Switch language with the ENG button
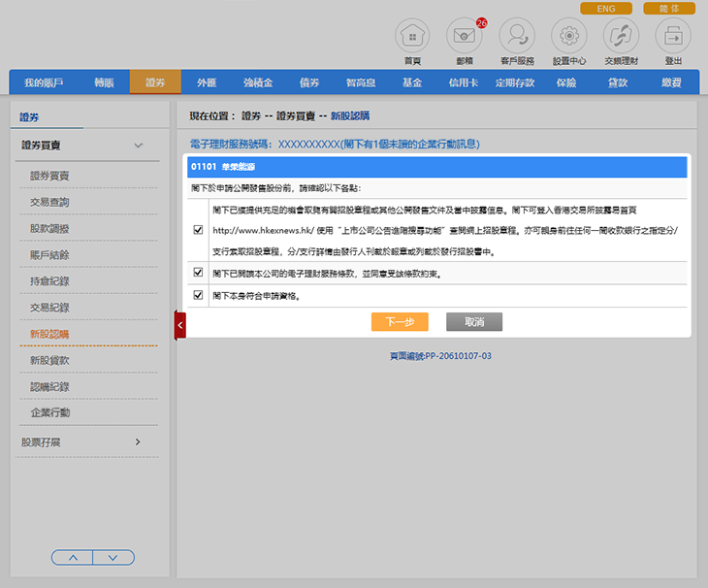 (x=605, y=8)
